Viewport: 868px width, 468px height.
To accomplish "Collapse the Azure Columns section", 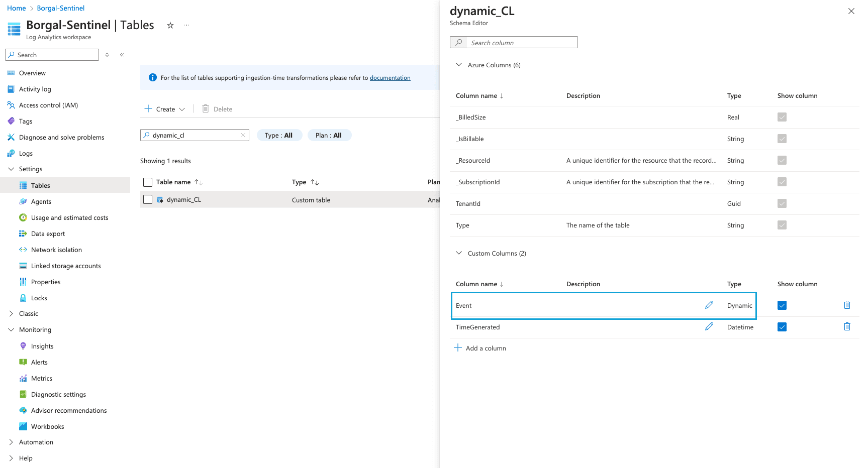I will pos(459,65).
